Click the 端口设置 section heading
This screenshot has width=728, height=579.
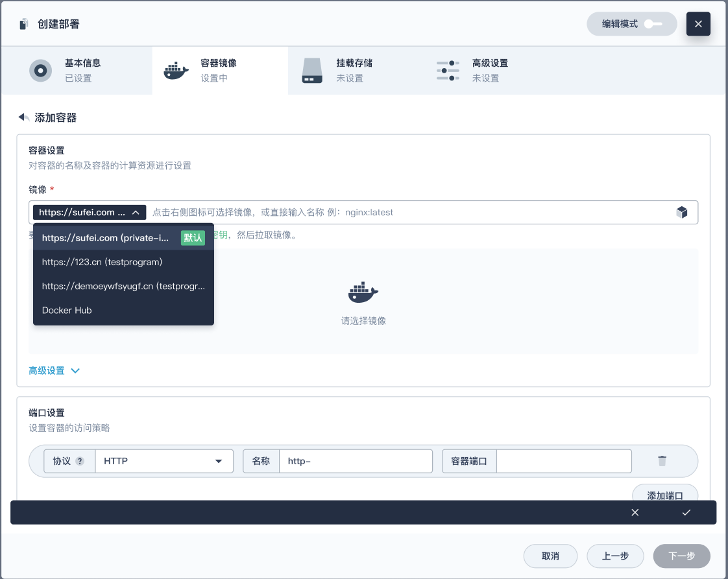point(47,413)
